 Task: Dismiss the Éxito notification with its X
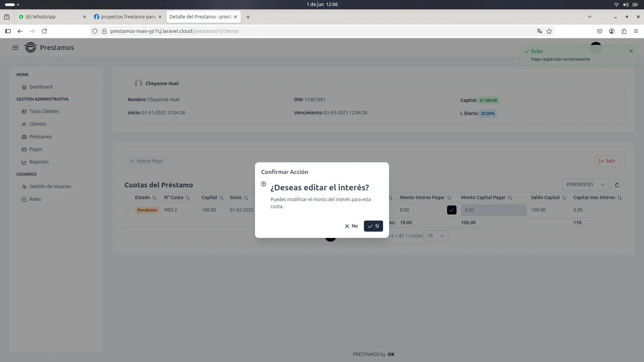click(x=631, y=51)
